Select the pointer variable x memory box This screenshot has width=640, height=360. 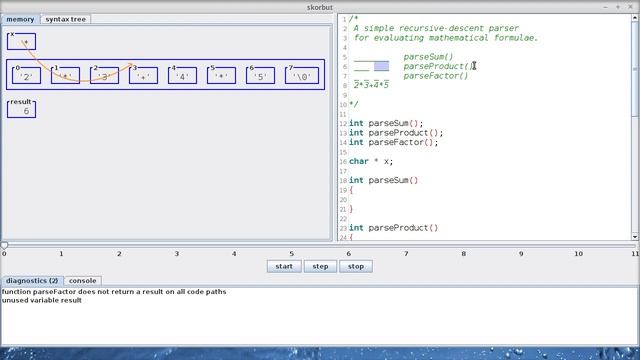[x=21, y=41]
